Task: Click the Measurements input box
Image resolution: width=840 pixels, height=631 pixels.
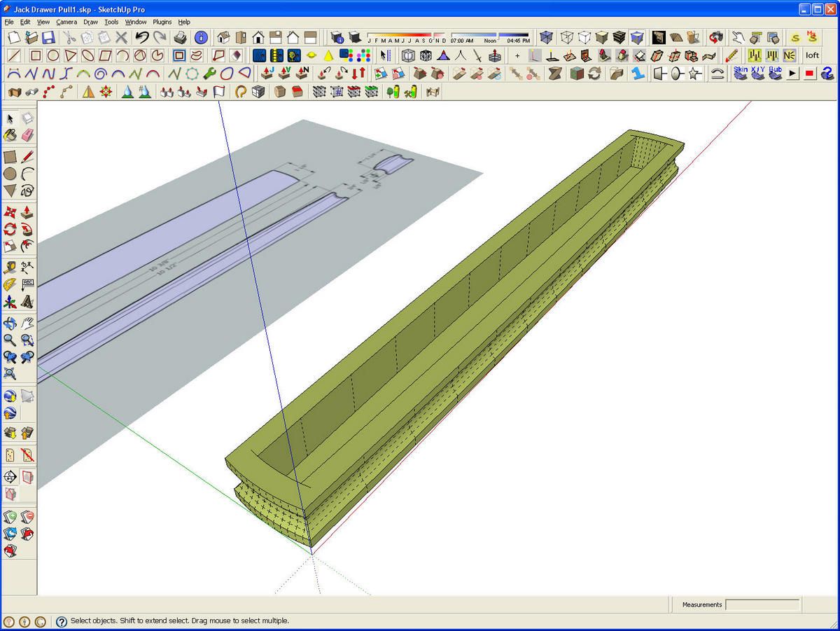Action: pyautogui.click(x=762, y=604)
